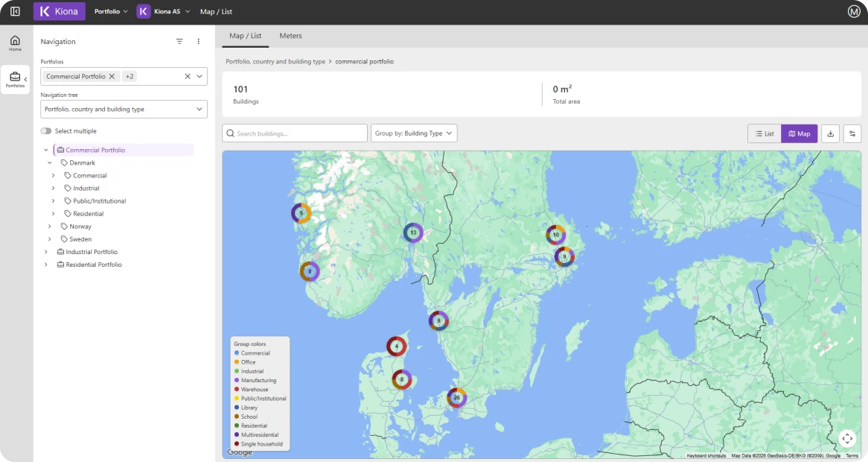Open the Portfolios selection dropdown arrow
This screenshot has height=462, width=868.
click(x=200, y=77)
